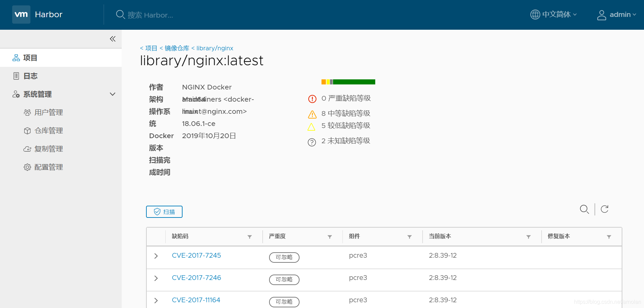644x308 pixels.
Task: Click the 2 未知缺陷等级 text
Action: (x=346, y=141)
